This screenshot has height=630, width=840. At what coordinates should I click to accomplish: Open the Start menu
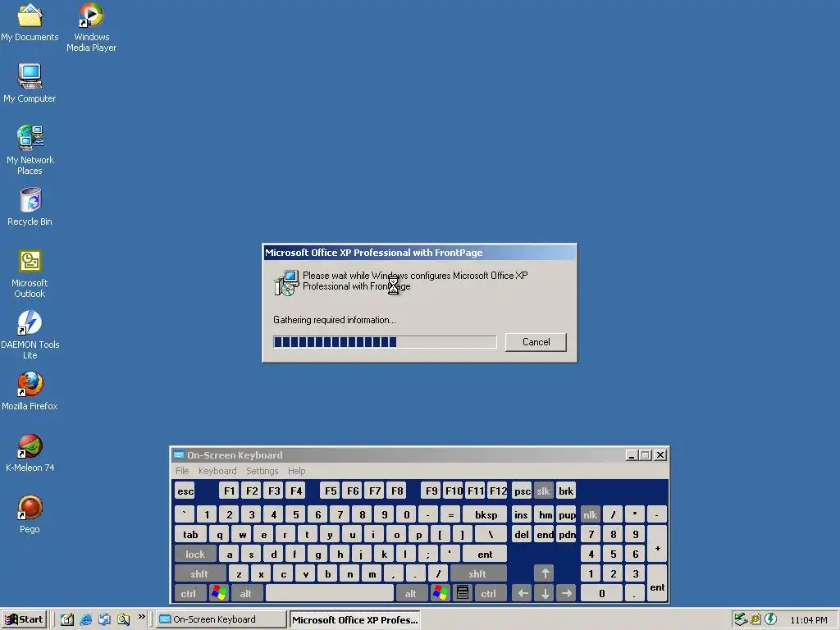(x=24, y=619)
